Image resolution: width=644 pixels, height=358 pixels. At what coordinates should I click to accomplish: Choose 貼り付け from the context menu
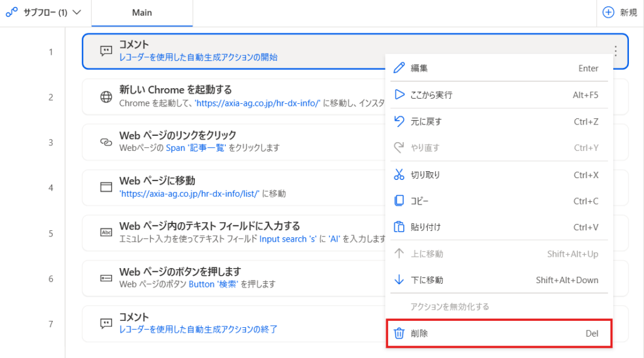[425, 227]
